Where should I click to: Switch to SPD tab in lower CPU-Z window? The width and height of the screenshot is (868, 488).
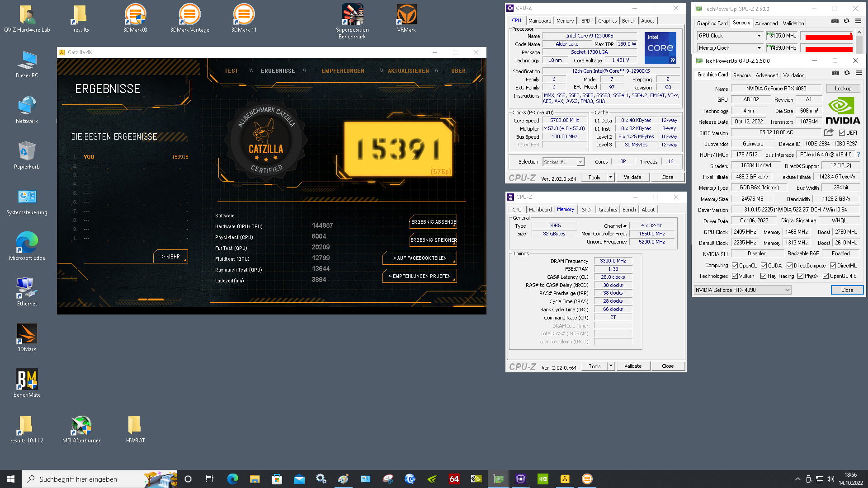[x=586, y=210]
